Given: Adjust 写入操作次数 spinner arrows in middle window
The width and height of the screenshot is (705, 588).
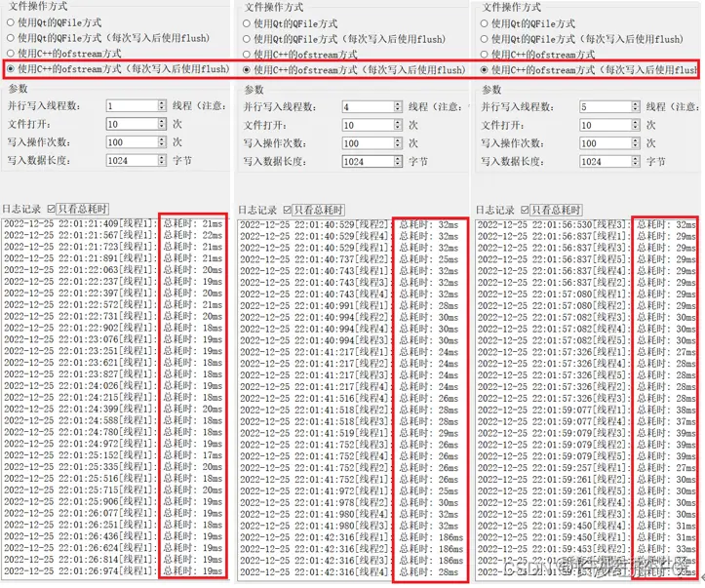Looking at the screenshot, I should [398, 143].
